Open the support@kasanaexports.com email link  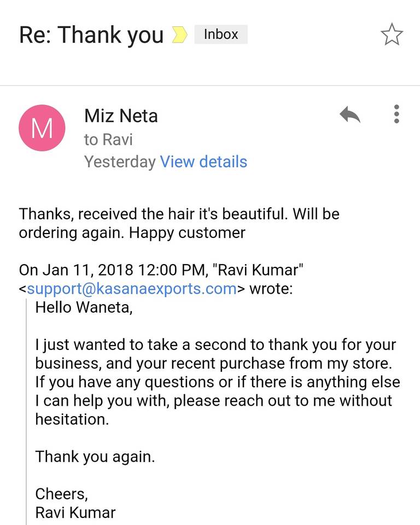132,288
